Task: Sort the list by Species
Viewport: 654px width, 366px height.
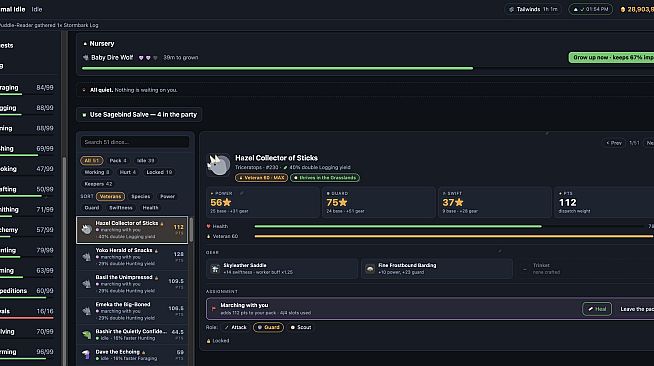Action: pos(141,196)
